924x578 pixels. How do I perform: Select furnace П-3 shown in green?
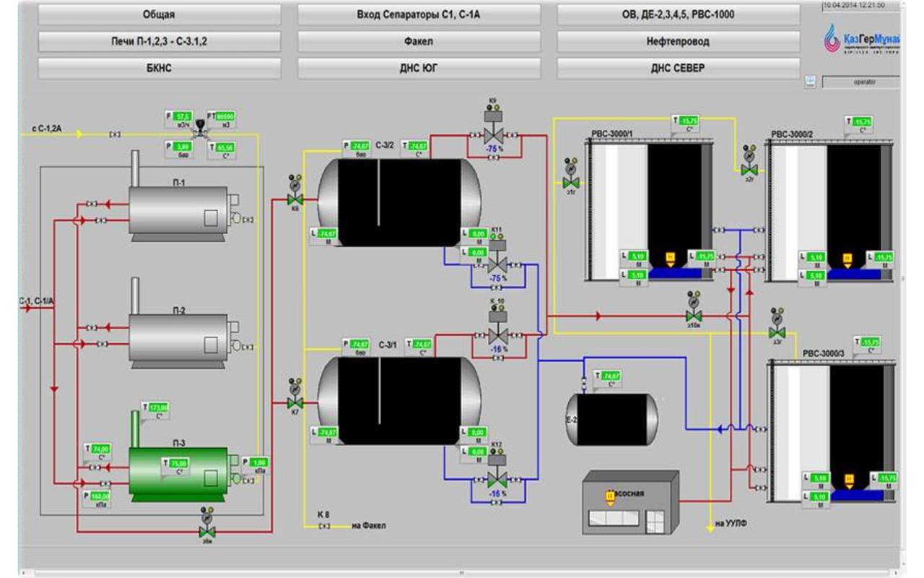click(178, 473)
